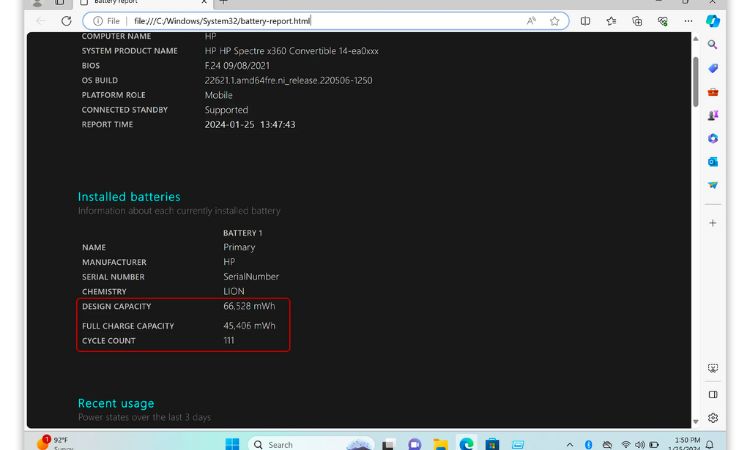Open the sidebar Search icon
750x450 pixels.
pyautogui.click(x=712, y=44)
